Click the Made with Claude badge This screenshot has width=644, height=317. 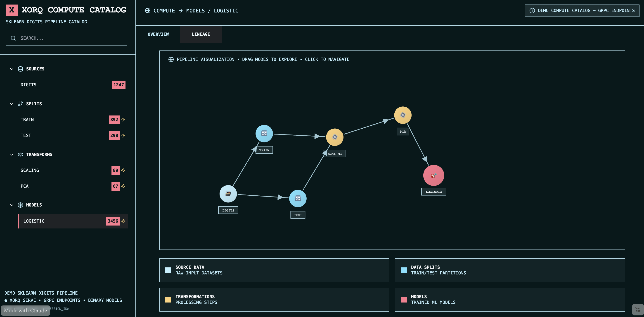point(26,310)
